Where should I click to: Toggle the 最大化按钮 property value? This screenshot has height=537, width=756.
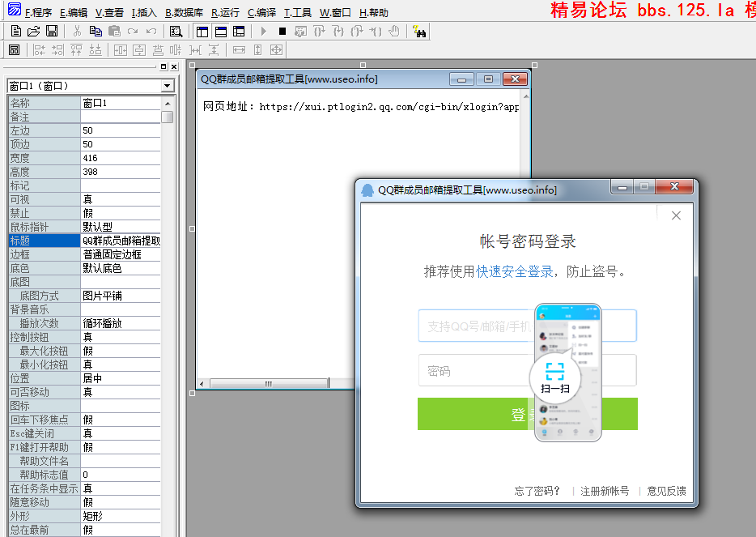tap(121, 351)
